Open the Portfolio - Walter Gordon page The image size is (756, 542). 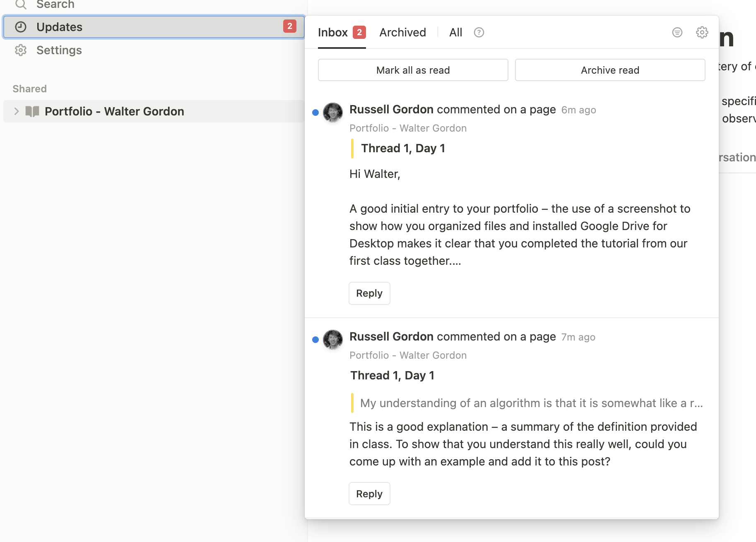[114, 111]
